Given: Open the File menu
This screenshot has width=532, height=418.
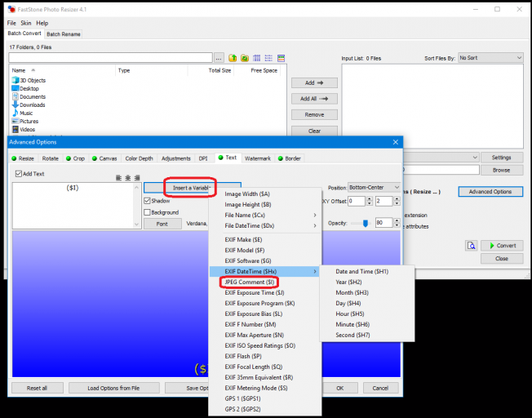Looking at the screenshot, I should (11, 23).
